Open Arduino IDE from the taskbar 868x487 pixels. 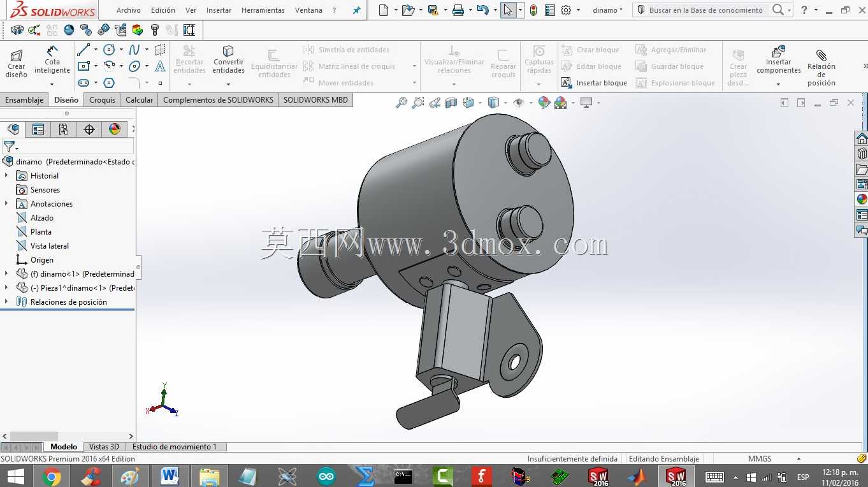pos(326,476)
